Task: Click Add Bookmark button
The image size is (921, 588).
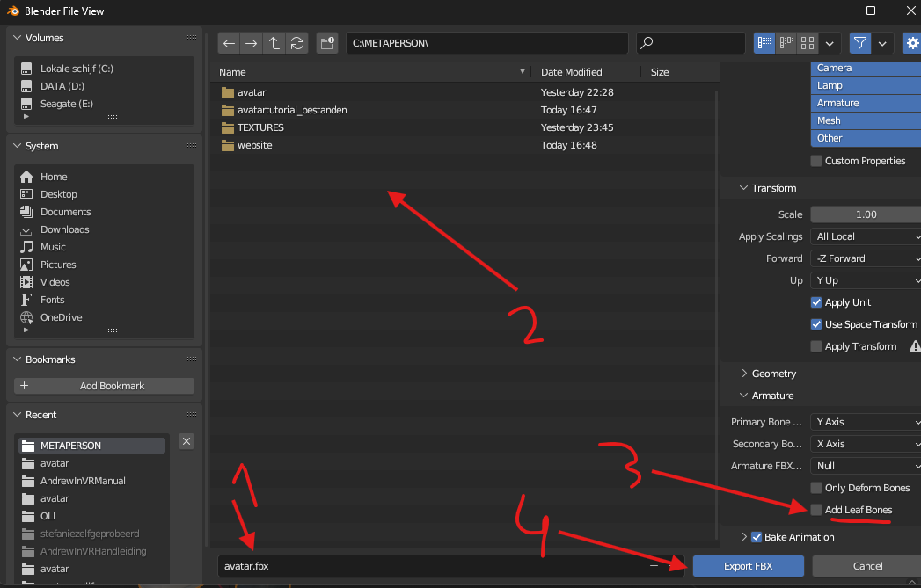Action: point(104,386)
